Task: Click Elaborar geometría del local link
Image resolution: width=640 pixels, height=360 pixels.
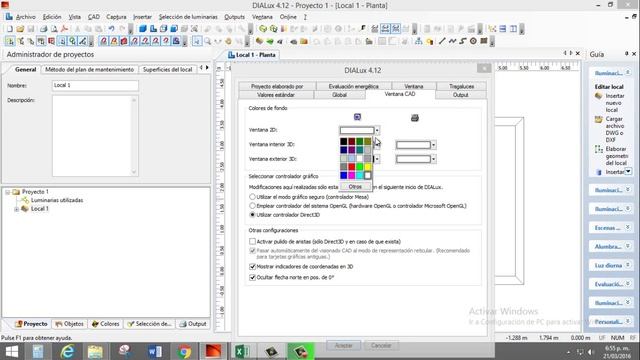Action: 616,156
